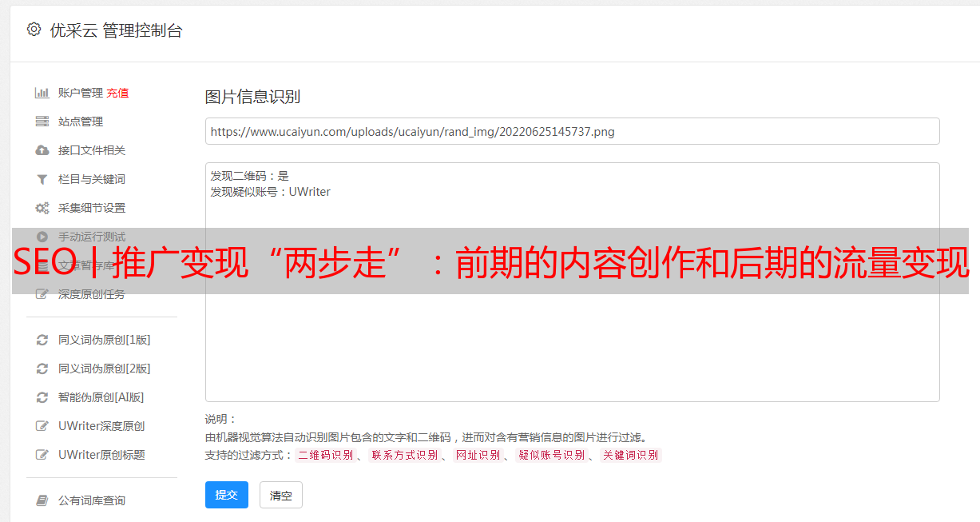
Task: Click the blue 提交 button
Action: tap(227, 495)
